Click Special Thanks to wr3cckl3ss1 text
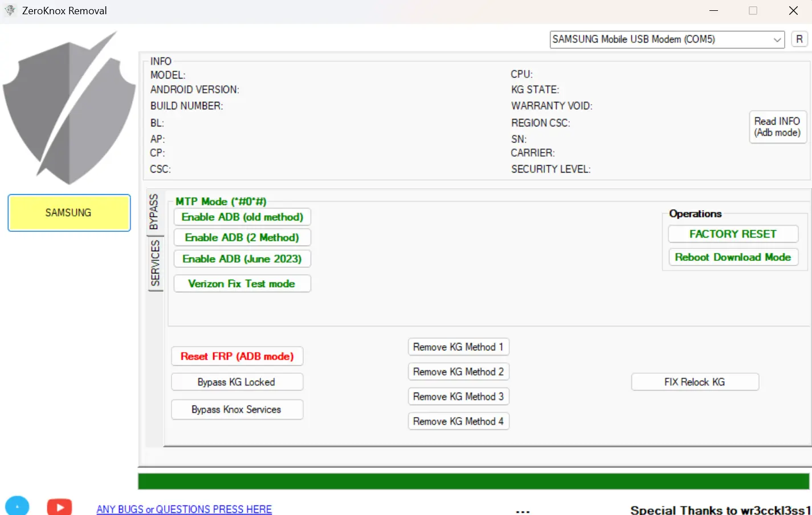 coord(721,510)
